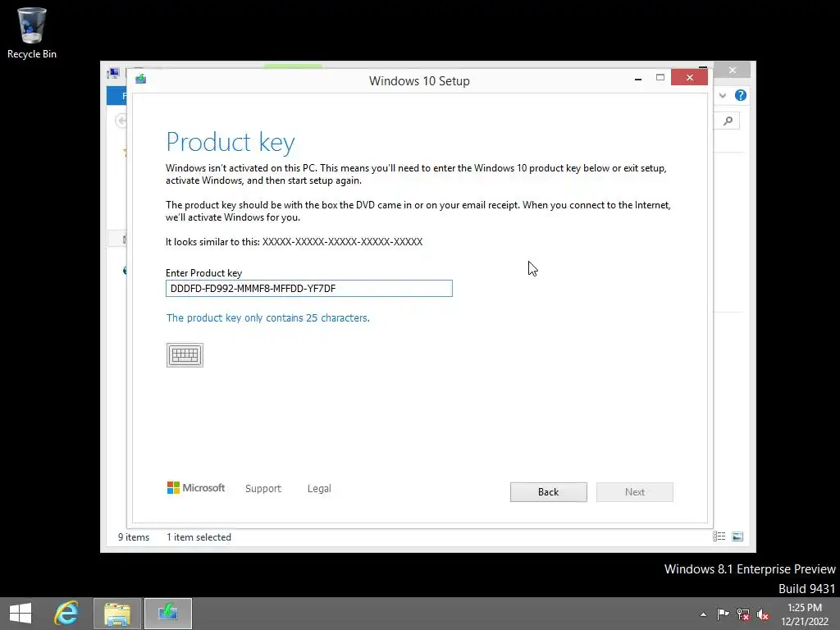Screen dimensions: 840x630
Task: Click the Explorer back arrow
Action: [x=121, y=121]
